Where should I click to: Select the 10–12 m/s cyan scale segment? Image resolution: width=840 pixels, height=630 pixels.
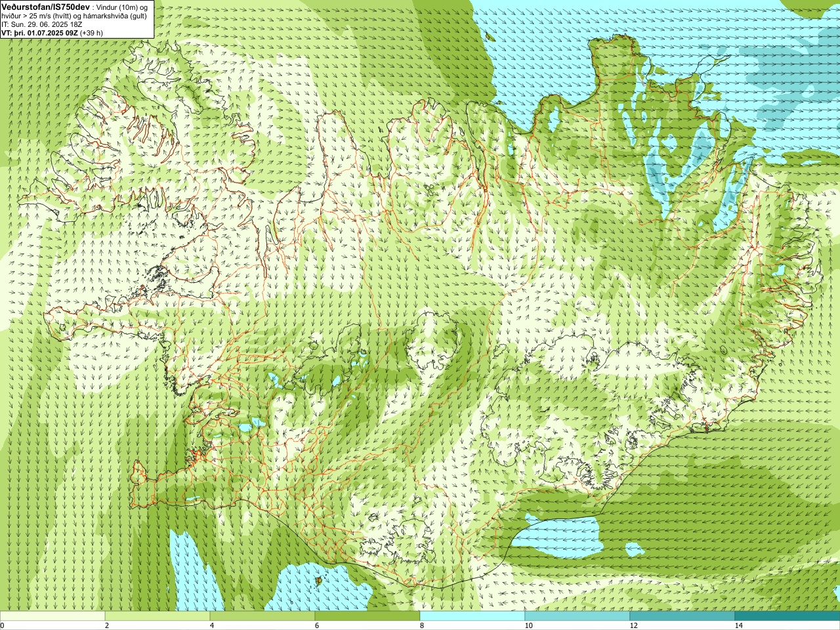(577, 616)
